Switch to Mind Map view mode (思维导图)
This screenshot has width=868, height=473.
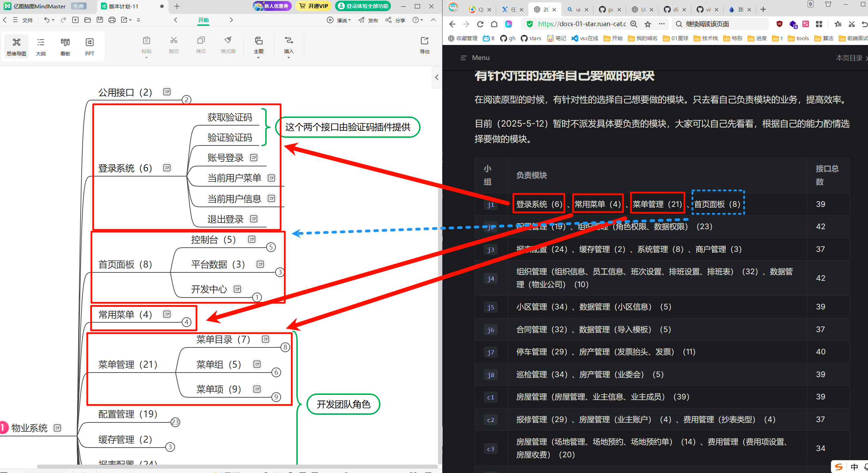pos(16,46)
